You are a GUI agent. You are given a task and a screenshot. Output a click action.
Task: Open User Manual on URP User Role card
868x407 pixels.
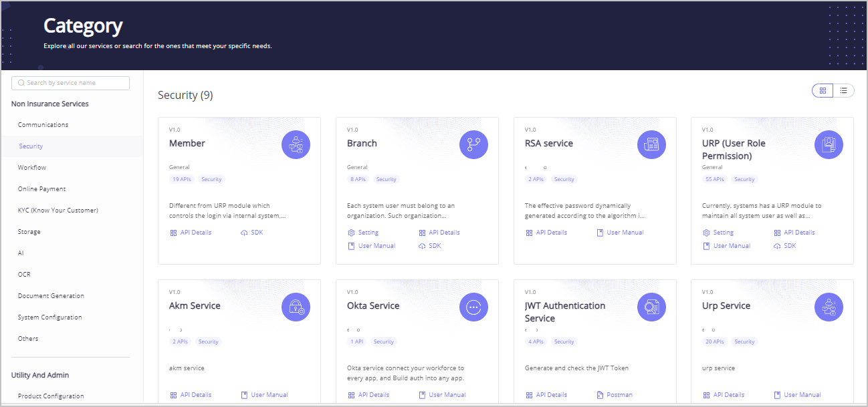pyautogui.click(x=726, y=246)
